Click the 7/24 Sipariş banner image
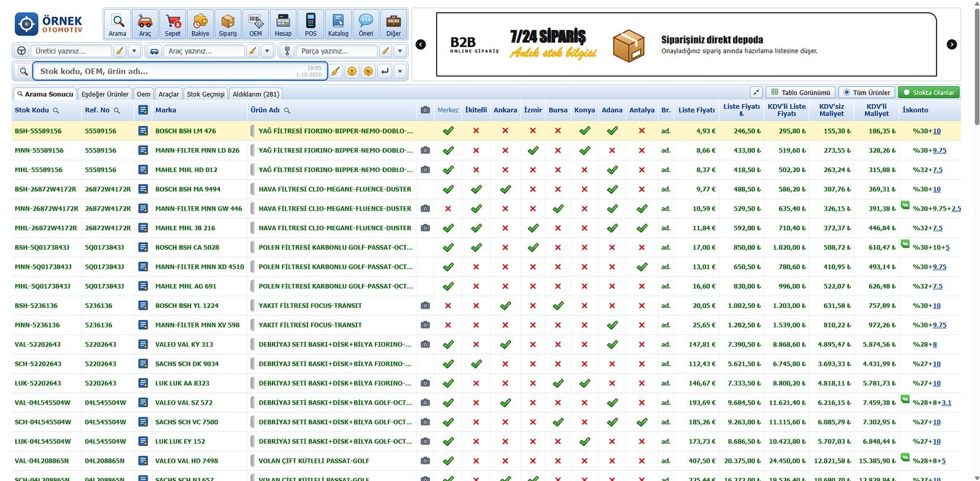This screenshot has height=481, width=980. 686,44
